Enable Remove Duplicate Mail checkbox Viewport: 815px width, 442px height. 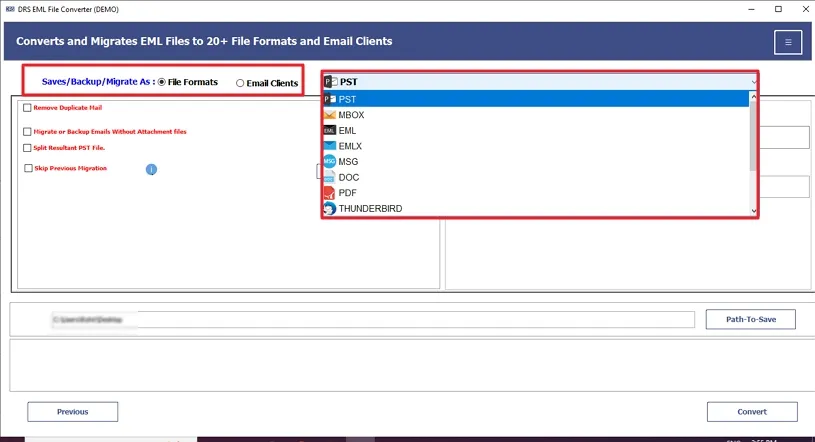[x=27, y=108]
